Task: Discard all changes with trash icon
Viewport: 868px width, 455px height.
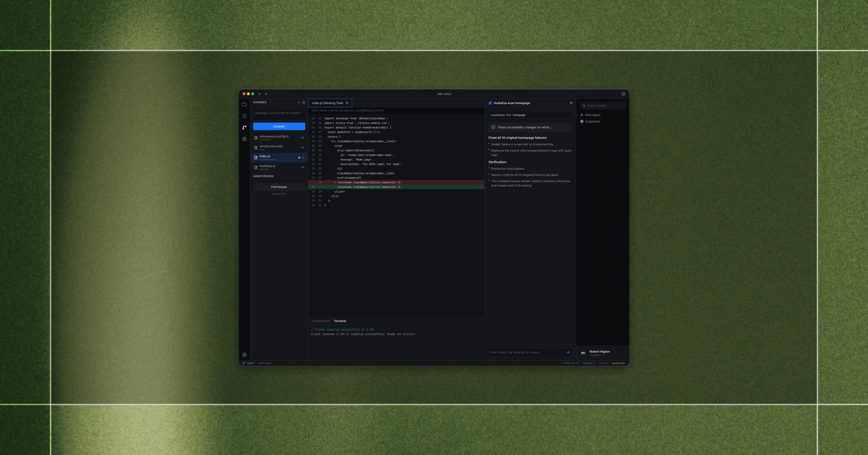Action: tap(304, 102)
